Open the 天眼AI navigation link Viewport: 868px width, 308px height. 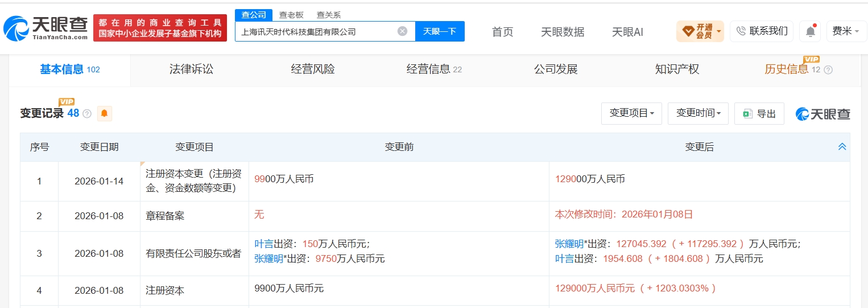pyautogui.click(x=627, y=32)
